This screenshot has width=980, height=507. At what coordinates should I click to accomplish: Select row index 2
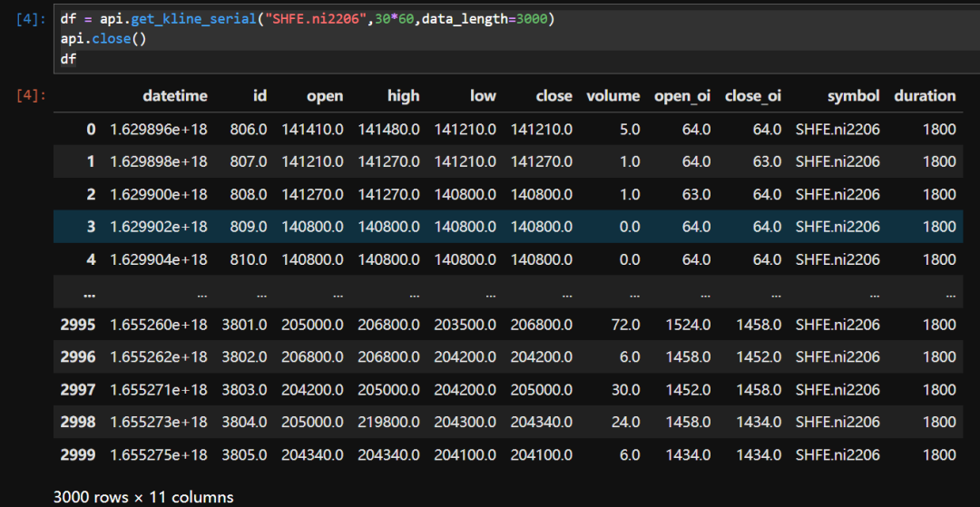click(x=92, y=194)
